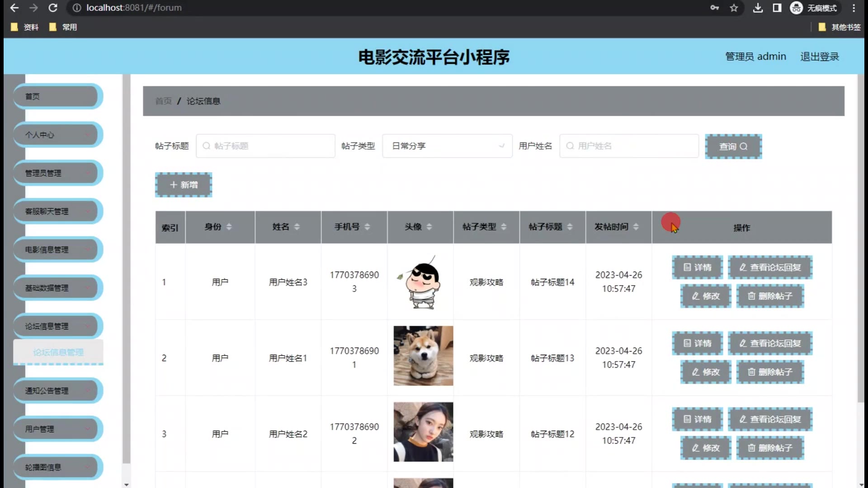Go to 首页 in sidebar
868x488 pixels.
click(58, 96)
